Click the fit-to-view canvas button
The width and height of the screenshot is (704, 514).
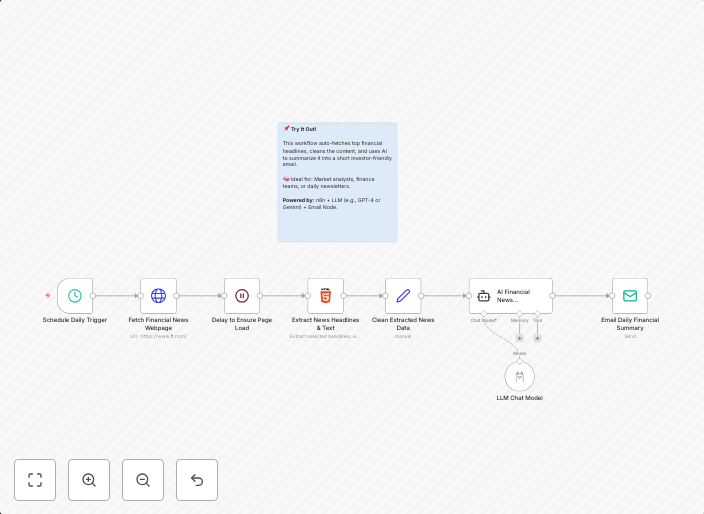point(35,480)
